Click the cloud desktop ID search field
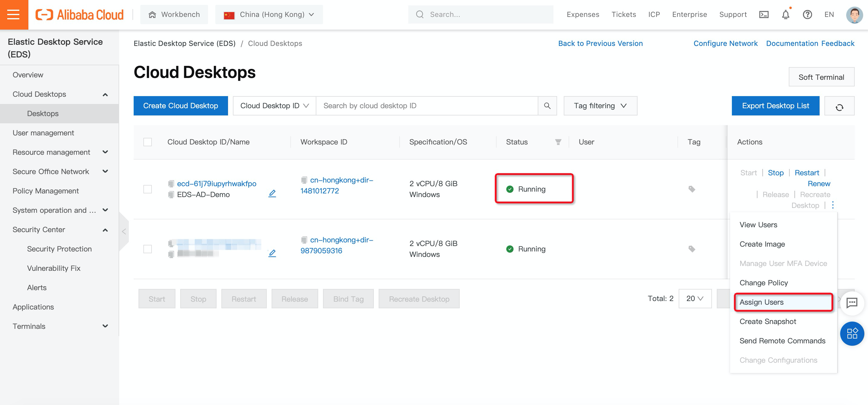This screenshot has height=405, width=868. 426,106
